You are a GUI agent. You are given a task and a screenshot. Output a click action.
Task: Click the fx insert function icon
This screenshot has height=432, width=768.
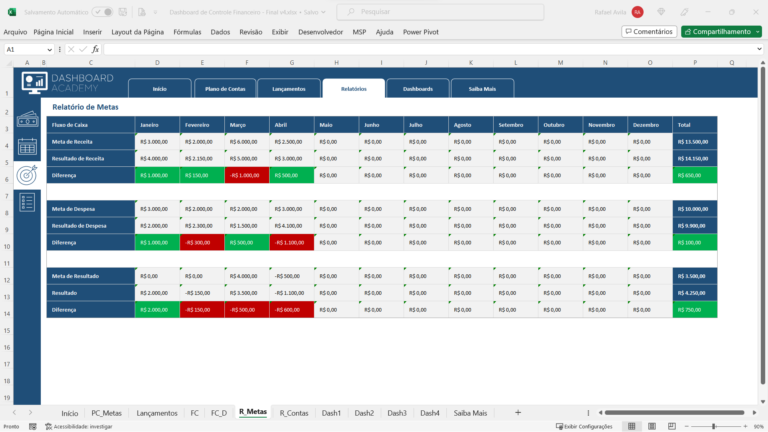[x=95, y=49]
